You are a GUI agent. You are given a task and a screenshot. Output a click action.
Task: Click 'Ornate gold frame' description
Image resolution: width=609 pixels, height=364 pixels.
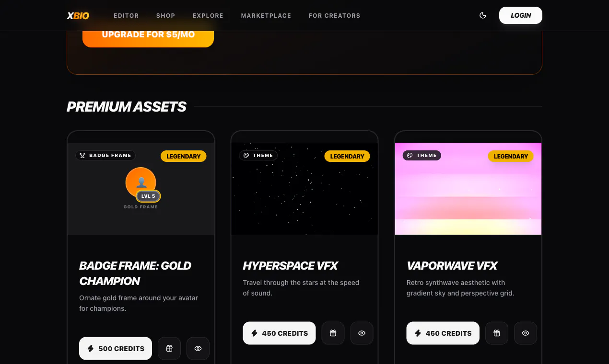point(139,303)
